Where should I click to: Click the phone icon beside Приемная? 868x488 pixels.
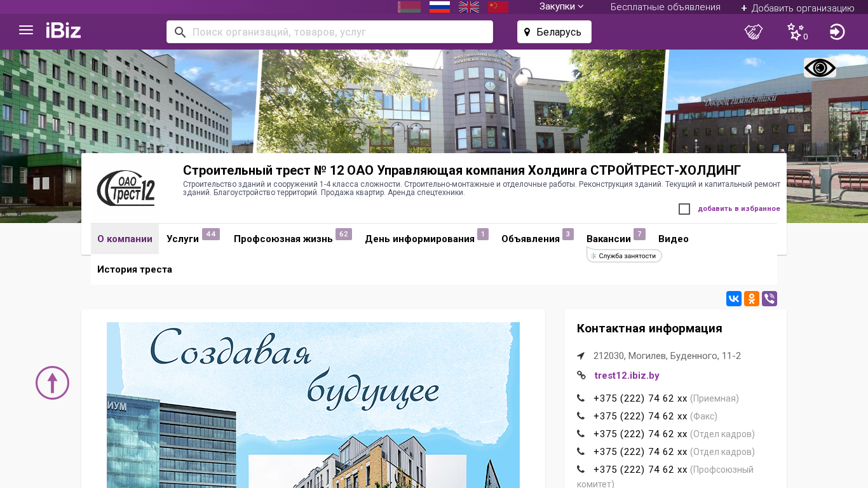pos(581,398)
